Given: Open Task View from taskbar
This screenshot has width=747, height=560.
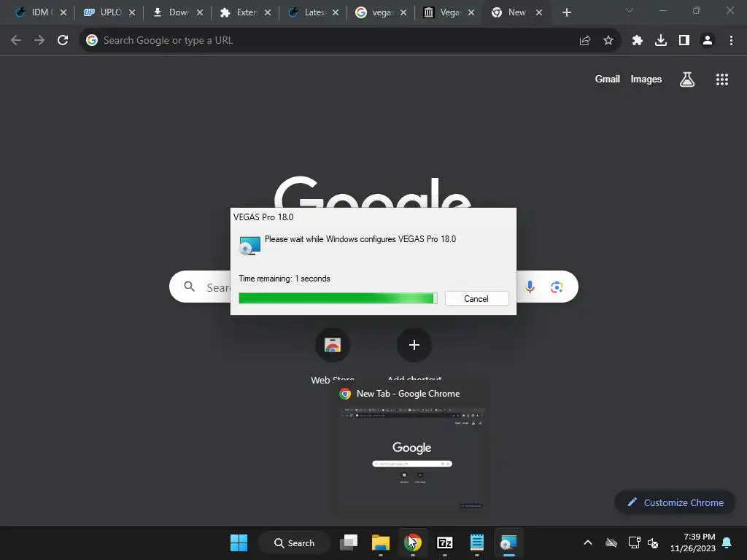Looking at the screenshot, I should pos(349,542).
